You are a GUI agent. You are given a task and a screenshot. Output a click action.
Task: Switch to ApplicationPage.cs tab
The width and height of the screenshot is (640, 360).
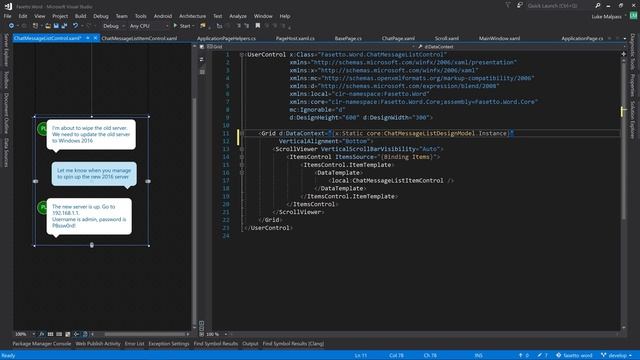582,38
